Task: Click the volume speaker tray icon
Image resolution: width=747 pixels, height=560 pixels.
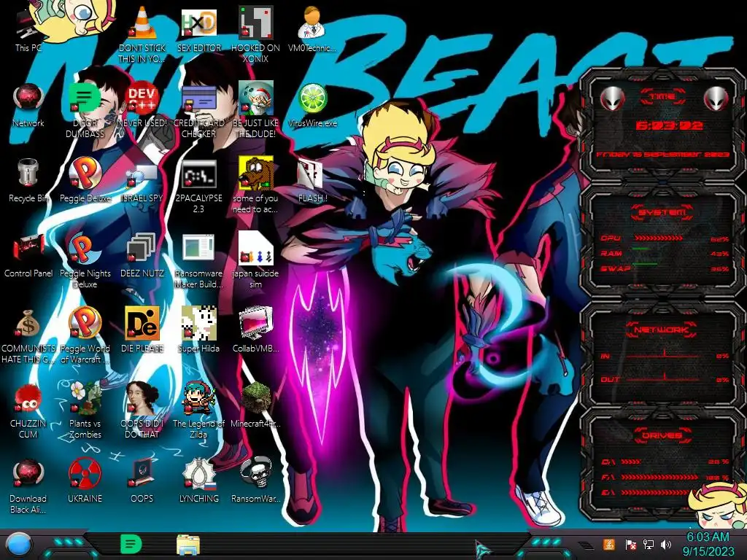Action: [x=666, y=544]
